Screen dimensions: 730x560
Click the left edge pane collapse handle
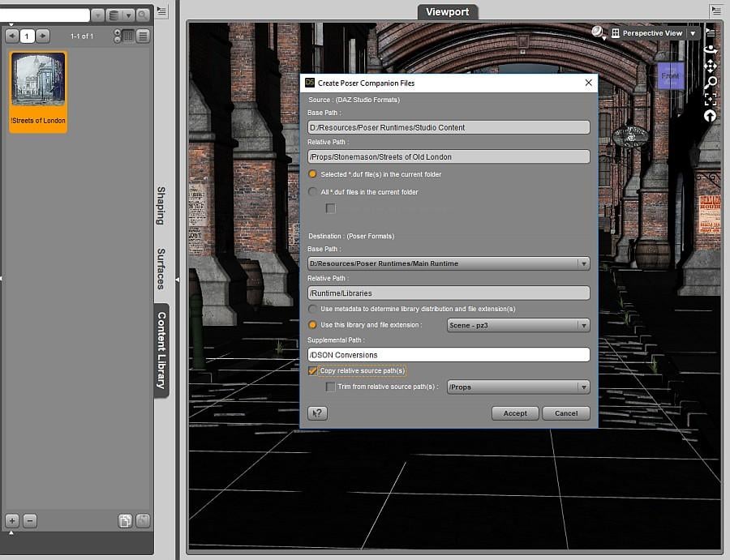tap(2, 278)
